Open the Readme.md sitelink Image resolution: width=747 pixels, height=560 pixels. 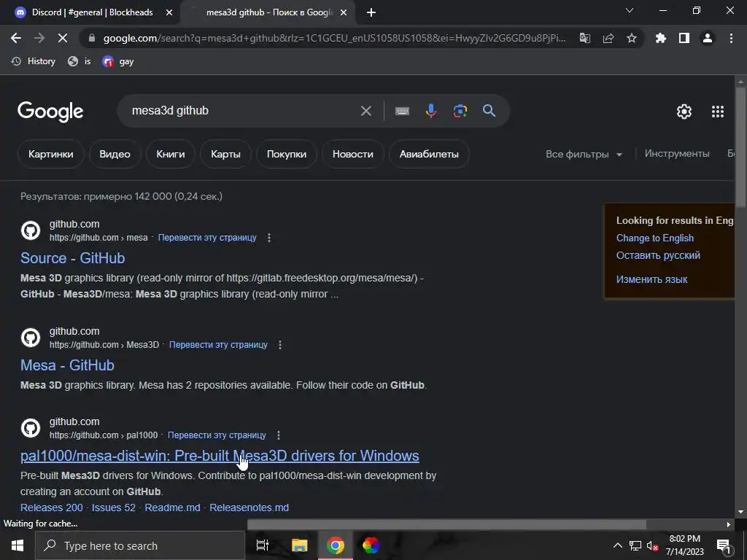click(x=172, y=507)
